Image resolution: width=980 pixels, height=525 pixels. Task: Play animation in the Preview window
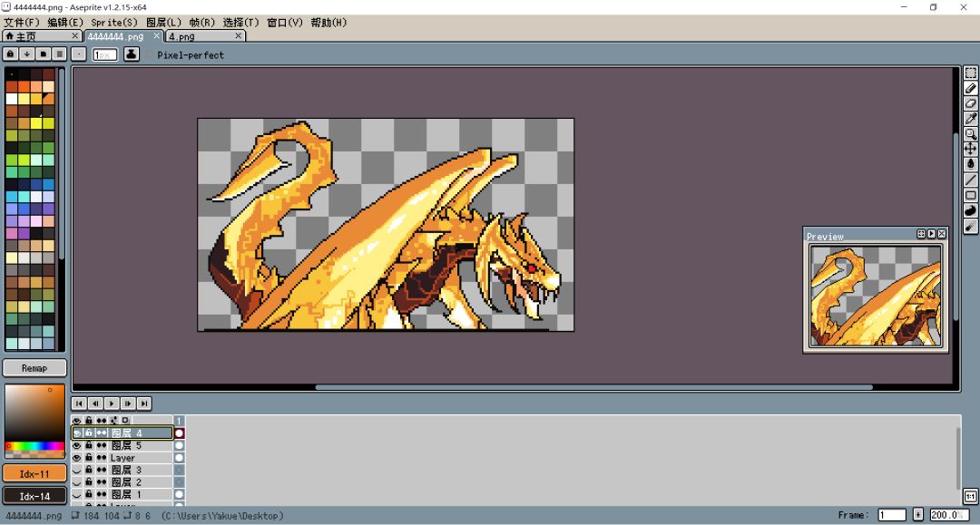[931, 234]
